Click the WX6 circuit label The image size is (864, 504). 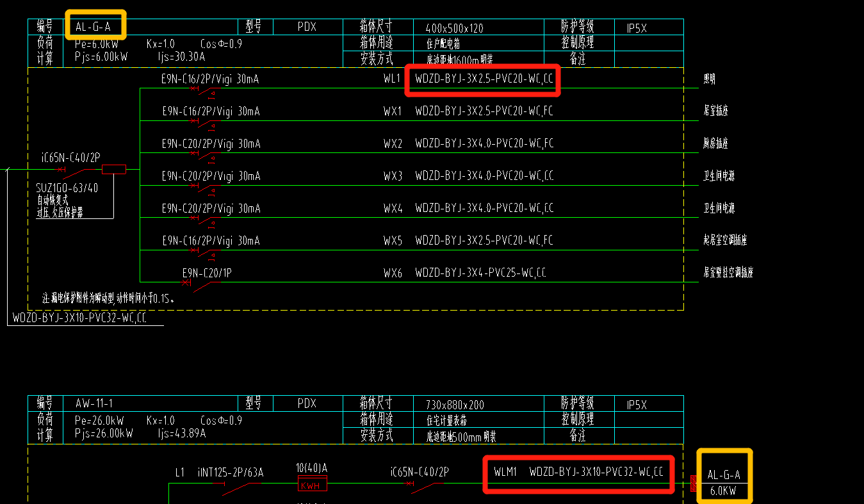pos(393,273)
